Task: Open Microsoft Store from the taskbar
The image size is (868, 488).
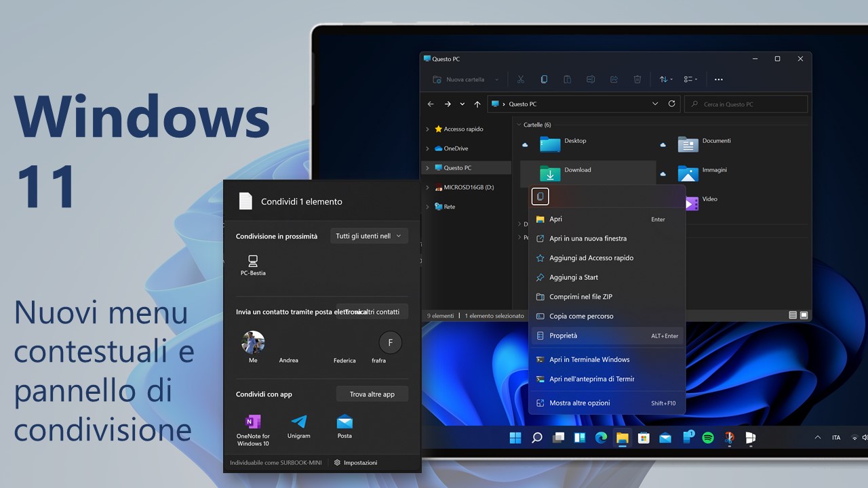Action: pos(644,438)
